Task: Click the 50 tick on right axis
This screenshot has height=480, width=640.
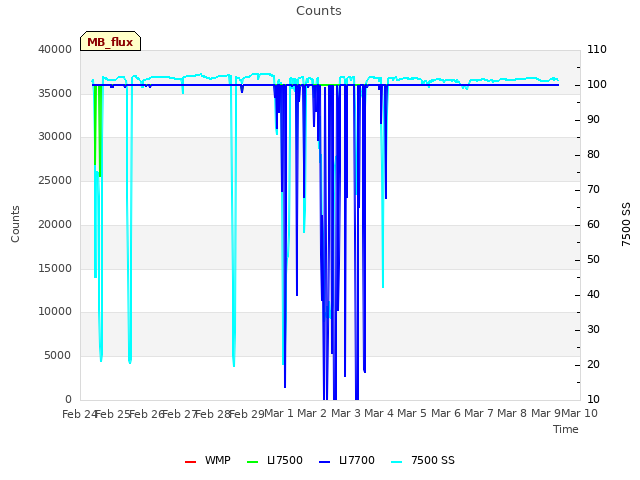Action: tap(593, 260)
